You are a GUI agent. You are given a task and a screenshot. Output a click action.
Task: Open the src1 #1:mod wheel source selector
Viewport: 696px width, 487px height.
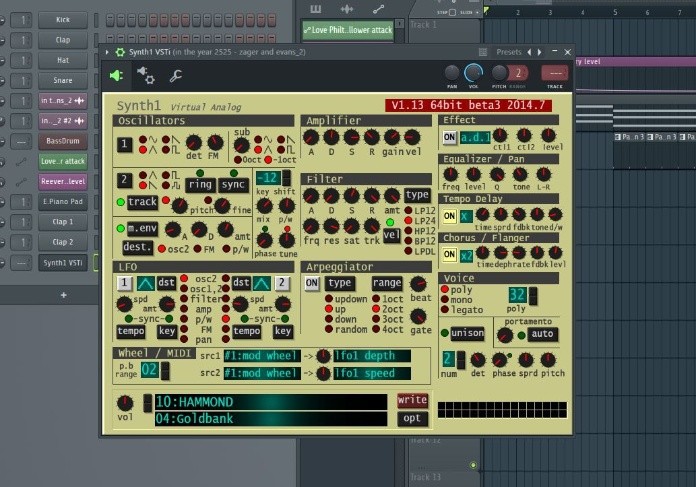click(x=262, y=356)
